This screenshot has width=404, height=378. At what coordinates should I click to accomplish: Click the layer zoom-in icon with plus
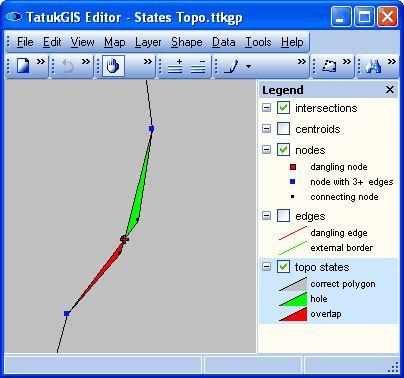175,66
